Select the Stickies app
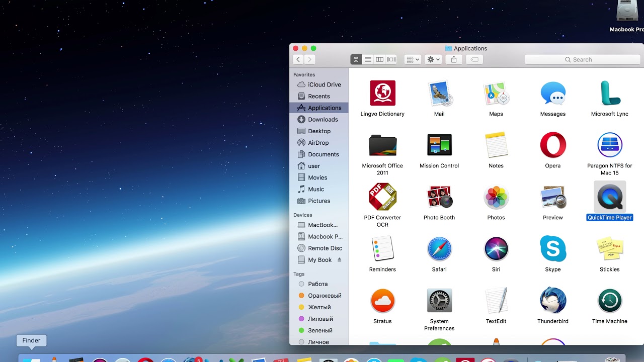 point(610,248)
